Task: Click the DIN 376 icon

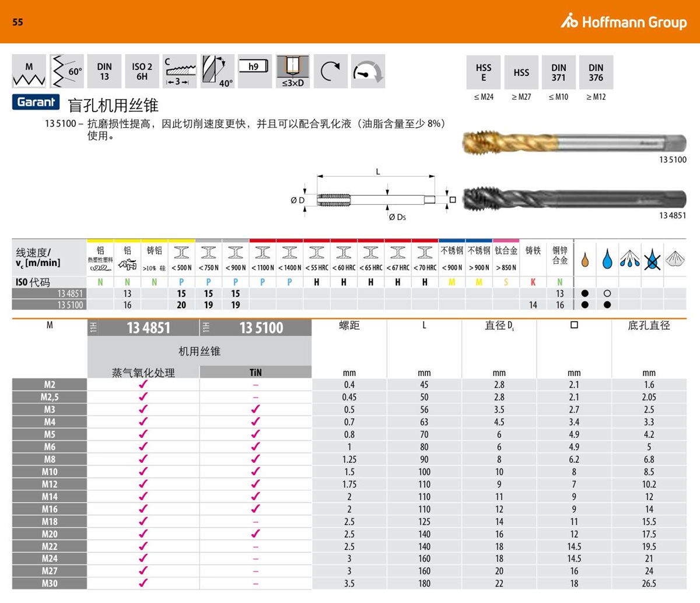Action: pos(596,72)
